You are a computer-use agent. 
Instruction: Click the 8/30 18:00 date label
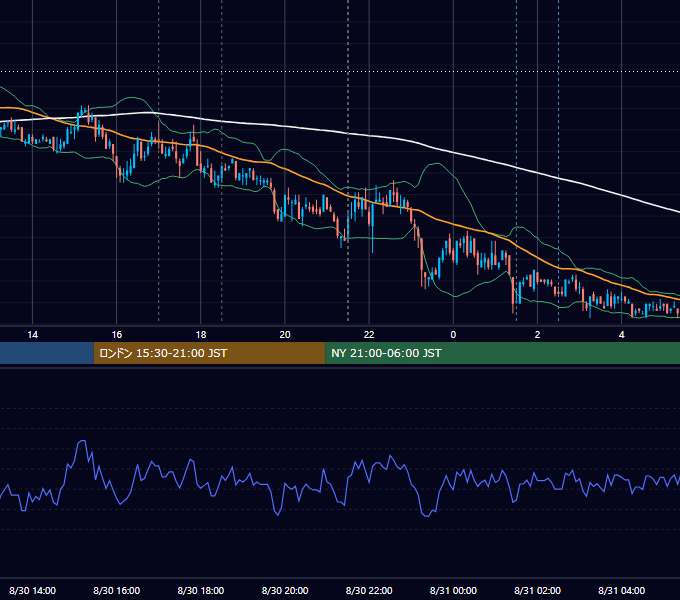point(201,590)
